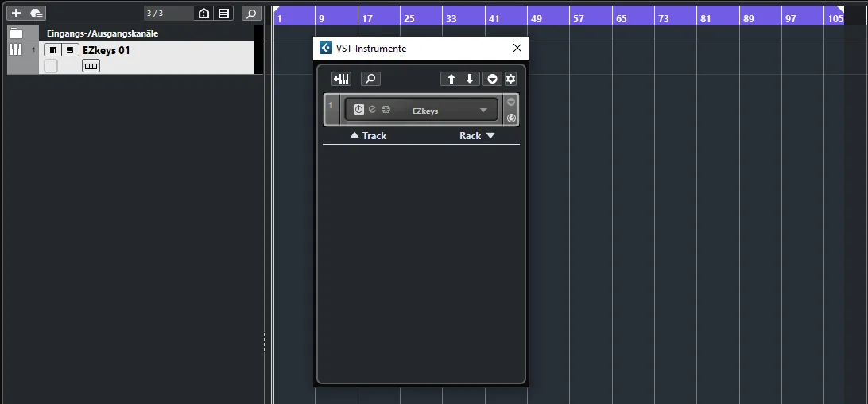This screenshot has height=404, width=868.
Task: Click bar 97 on the timeline ruler
Action: 790,18
